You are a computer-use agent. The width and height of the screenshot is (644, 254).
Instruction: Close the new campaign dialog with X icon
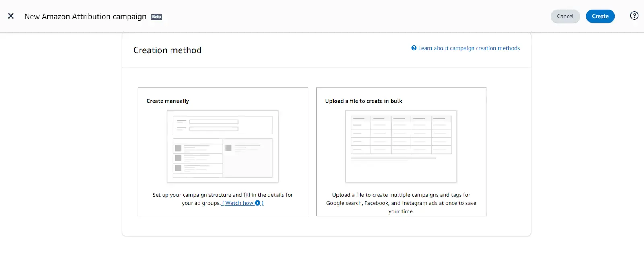pyautogui.click(x=11, y=16)
